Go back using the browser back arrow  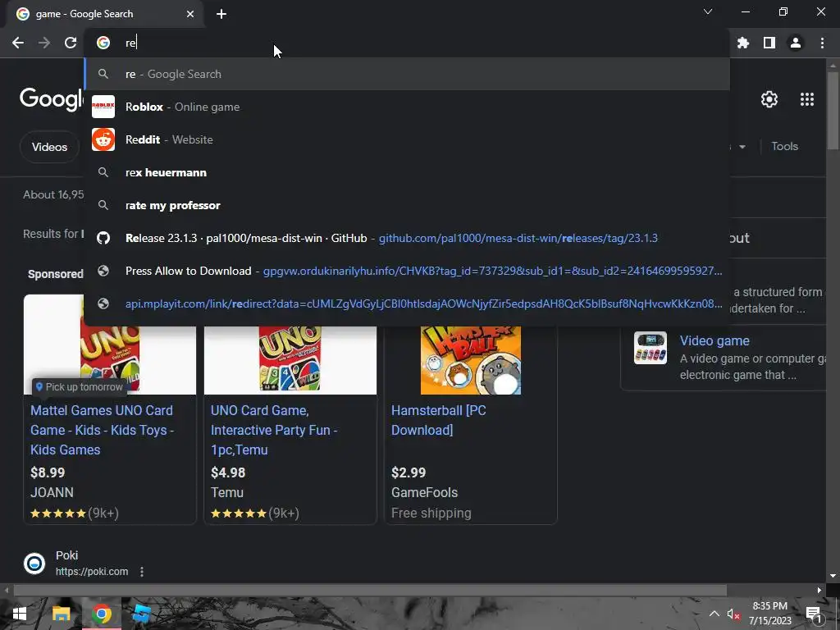tap(18, 43)
